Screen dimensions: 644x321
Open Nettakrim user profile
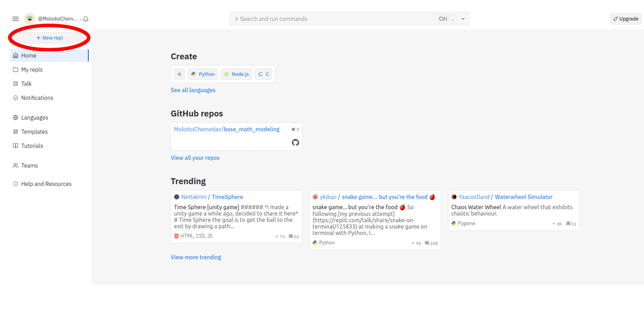coord(194,197)
